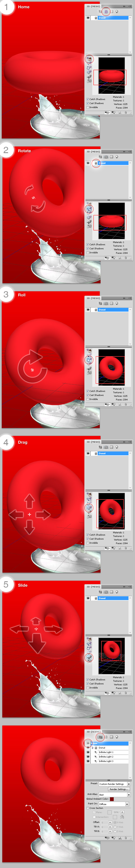Image resolution: width=135 pixels, height=868 pixels.
Task: Uncheck Catch Shadows in Home step panel
Action: pyautogui.click(x=88, y=99)
